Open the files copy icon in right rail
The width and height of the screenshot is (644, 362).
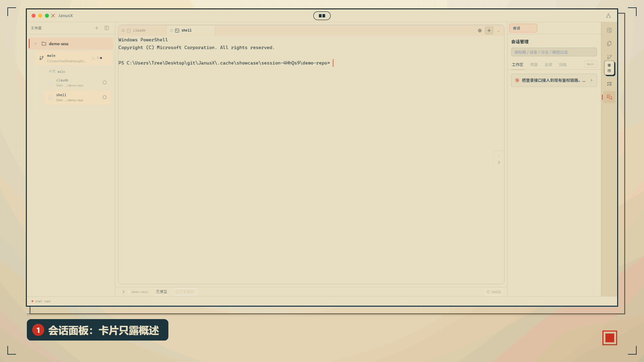[x=609, y=44]
